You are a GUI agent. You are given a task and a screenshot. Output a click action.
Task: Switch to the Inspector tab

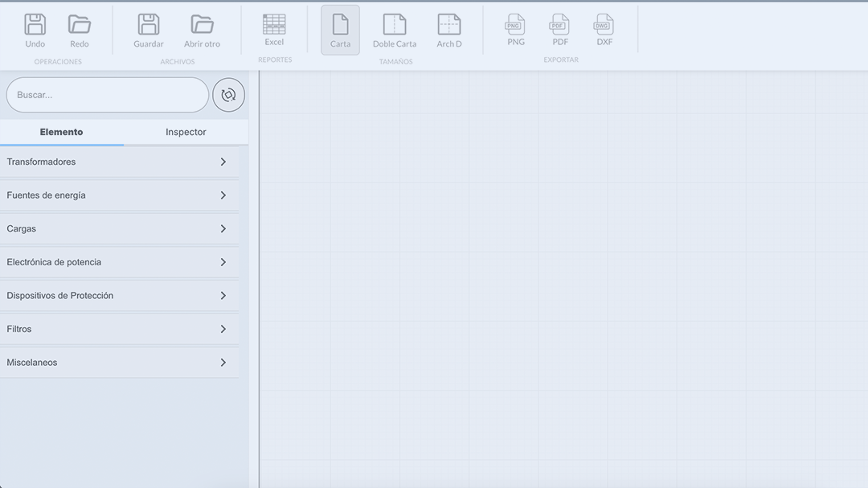[186, 132]
